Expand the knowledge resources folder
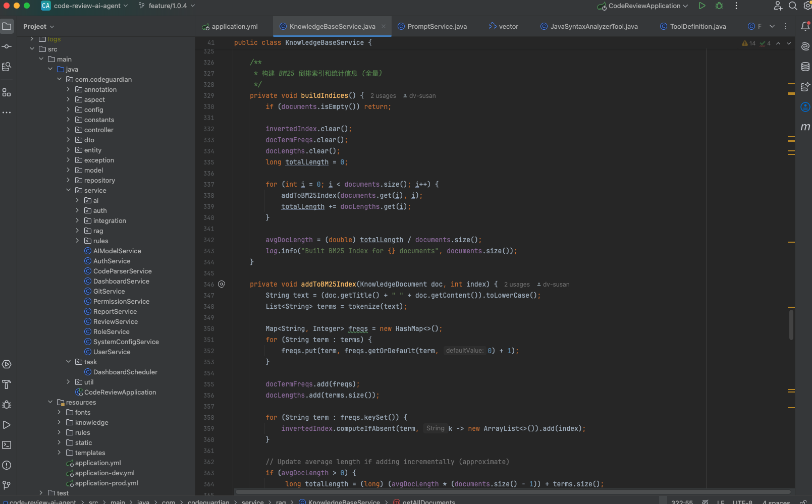This screenshot has height=504, width=812. 59,422
